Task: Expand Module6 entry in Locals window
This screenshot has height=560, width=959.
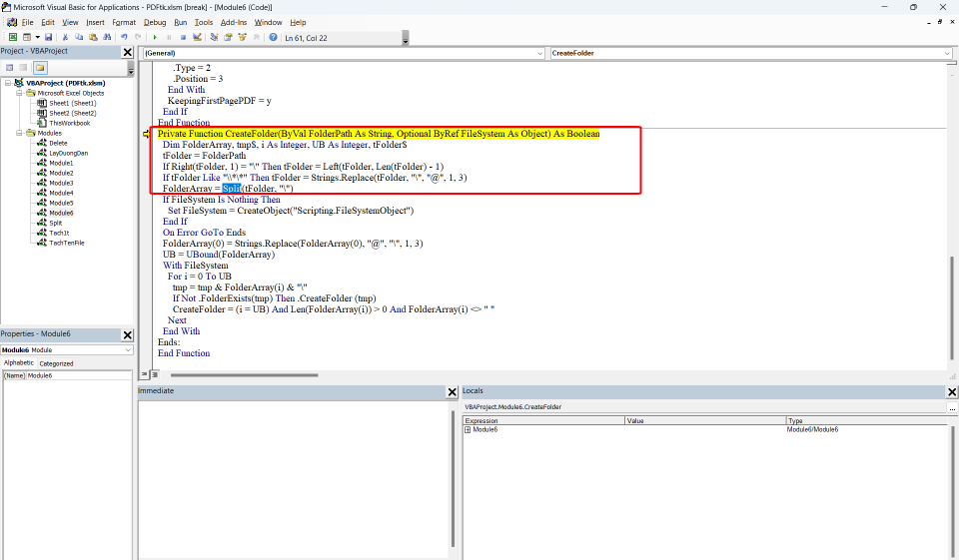Action: click(468, 430)
